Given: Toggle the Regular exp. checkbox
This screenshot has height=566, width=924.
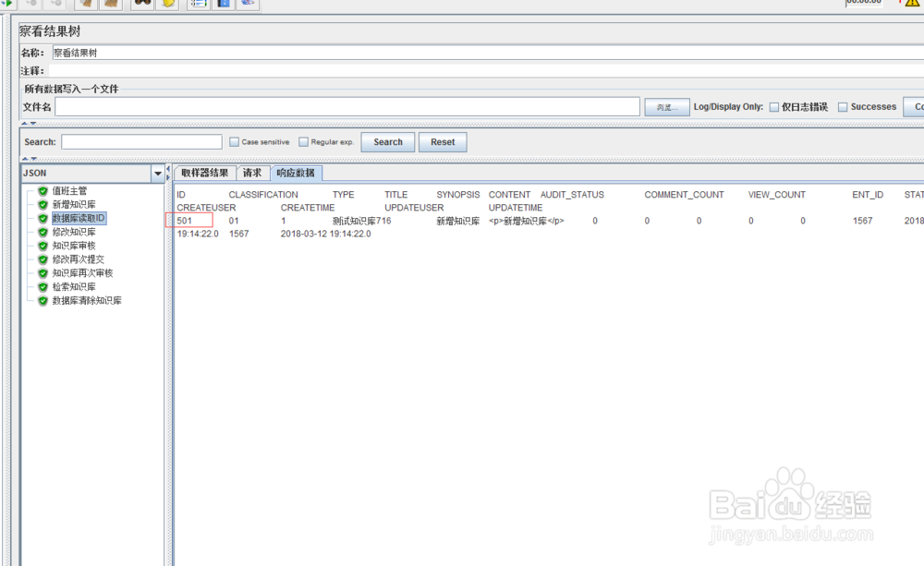Looking at the screenshot, I should (x=303, y=142).
